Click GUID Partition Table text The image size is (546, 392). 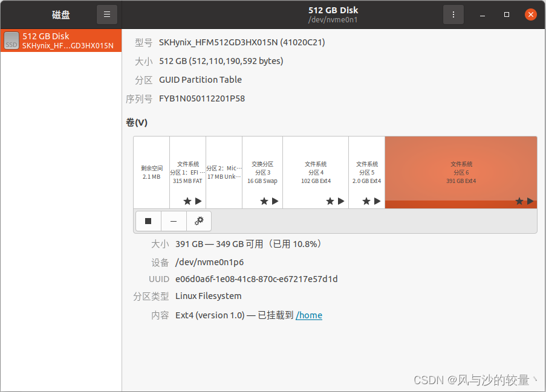(x=200, y=80)
